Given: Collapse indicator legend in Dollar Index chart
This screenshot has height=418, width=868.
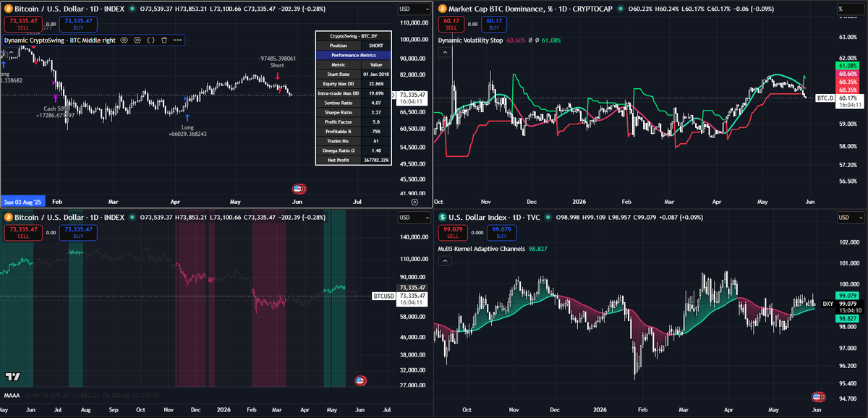Looking at the screenshot, I should pos(445,260).
